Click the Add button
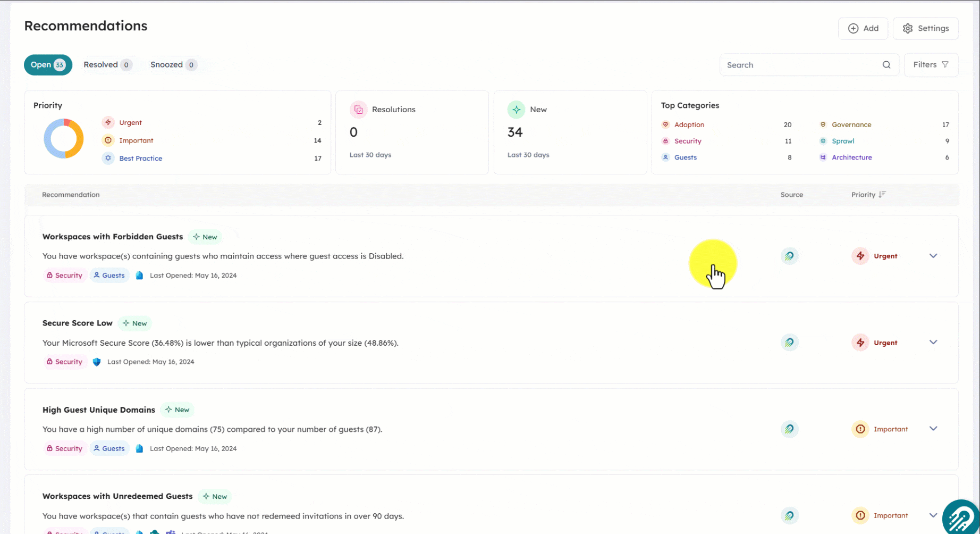The width and height of the screenshot is (980, 534). (863, 28)
